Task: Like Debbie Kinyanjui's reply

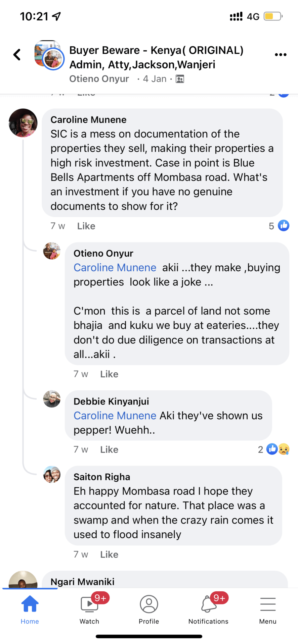Action: click(x=109, y=449)
